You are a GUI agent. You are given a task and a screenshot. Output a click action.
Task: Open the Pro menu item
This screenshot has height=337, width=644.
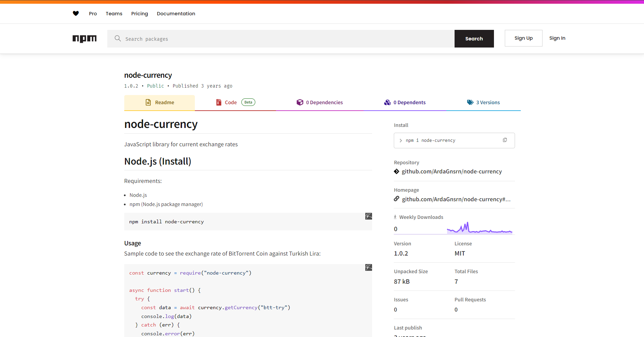93,14
